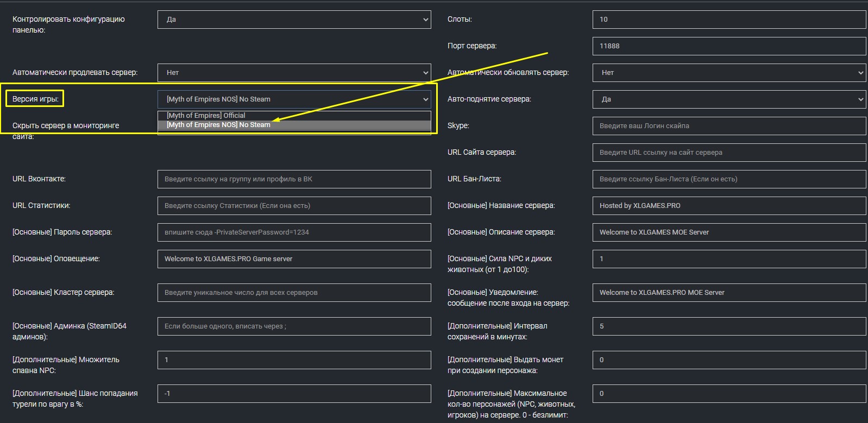Focus the server website URL field

728,153
